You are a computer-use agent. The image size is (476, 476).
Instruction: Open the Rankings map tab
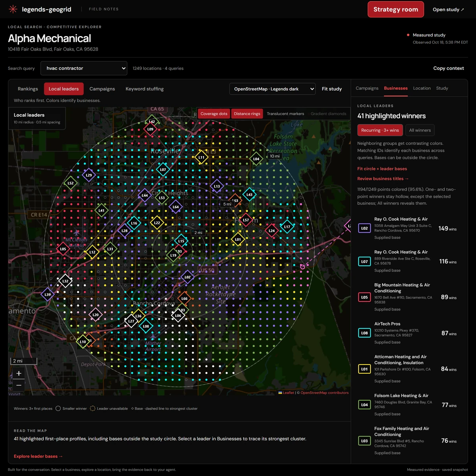click(28, 89)
